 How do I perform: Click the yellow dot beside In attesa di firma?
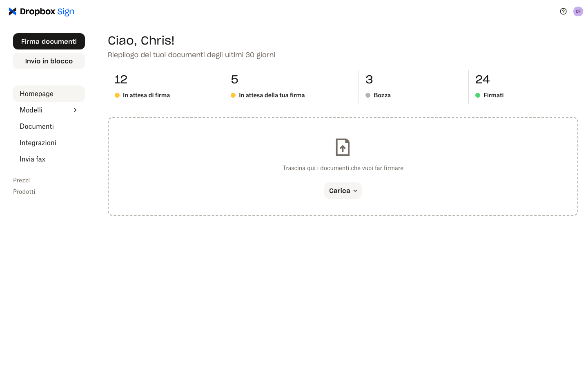point(117,95)
